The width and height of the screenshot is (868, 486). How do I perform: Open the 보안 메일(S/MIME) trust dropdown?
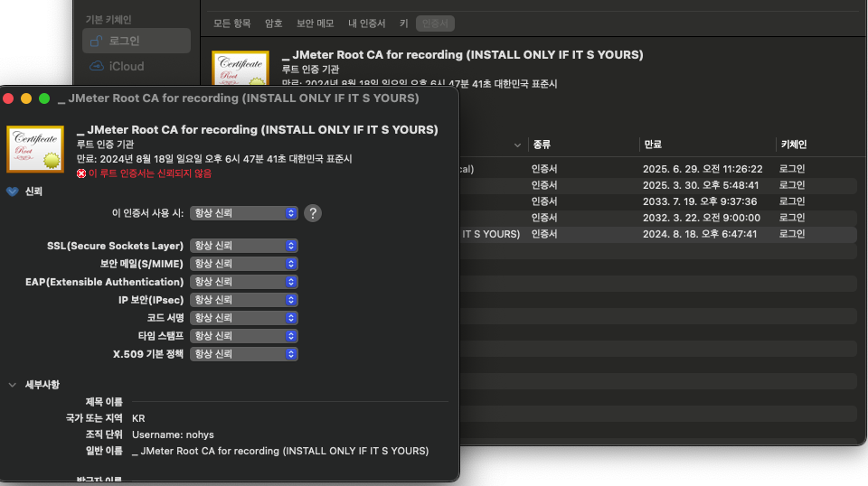pyautogui.click(x=243, y=264)
